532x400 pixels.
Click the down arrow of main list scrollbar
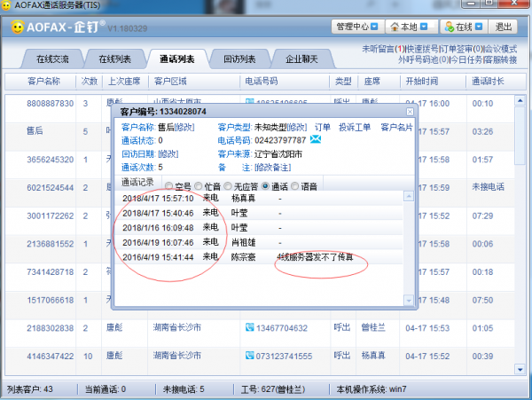tap(520, 370)
